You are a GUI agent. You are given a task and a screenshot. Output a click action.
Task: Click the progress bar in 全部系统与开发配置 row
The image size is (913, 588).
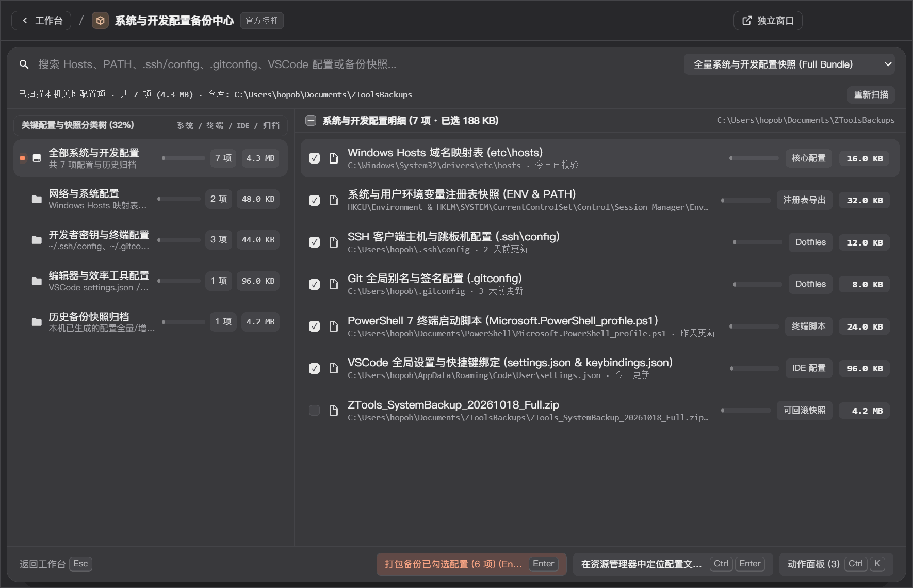[183, 158]
